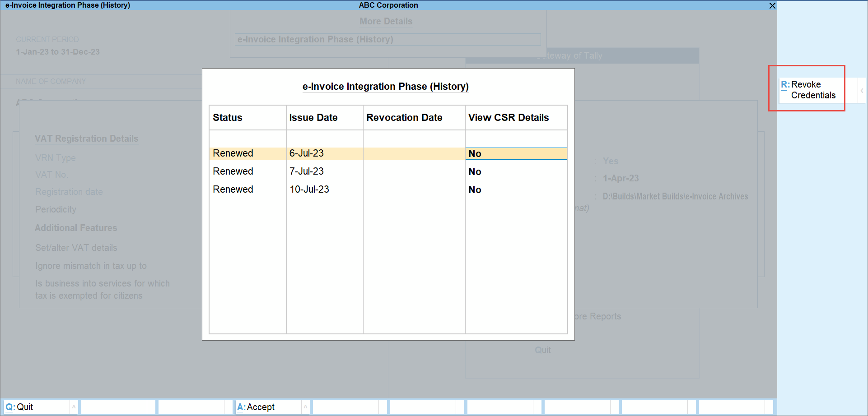868x416 pixels.
Task: Select Set/alter VAT details option
Action: point(76,247)
